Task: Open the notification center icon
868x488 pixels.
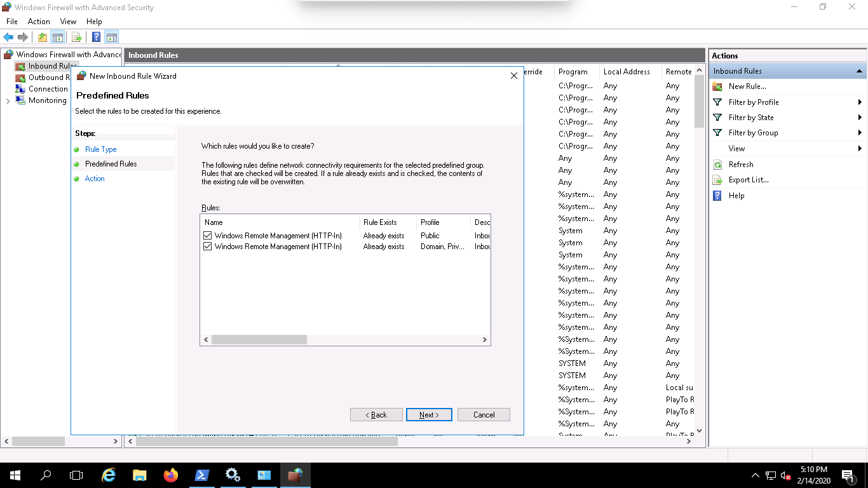Action: click(848, 475)
